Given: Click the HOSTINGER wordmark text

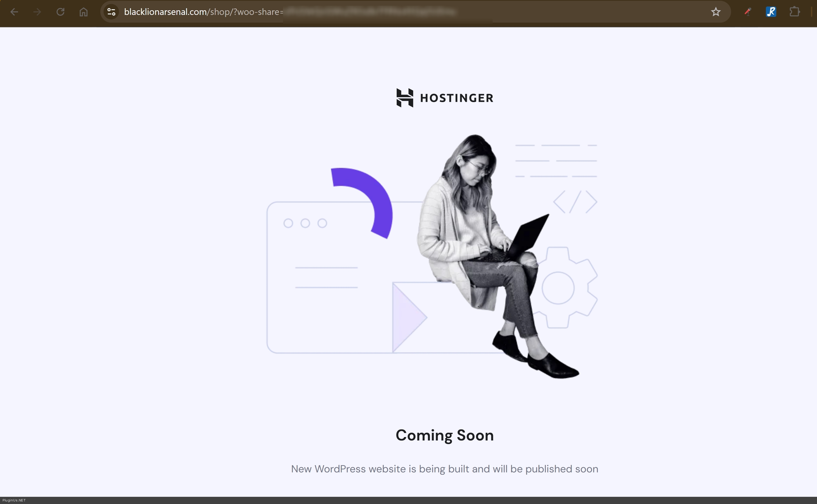Looking at the screenshot, I should pyautogui.click(x=457, y=98).
